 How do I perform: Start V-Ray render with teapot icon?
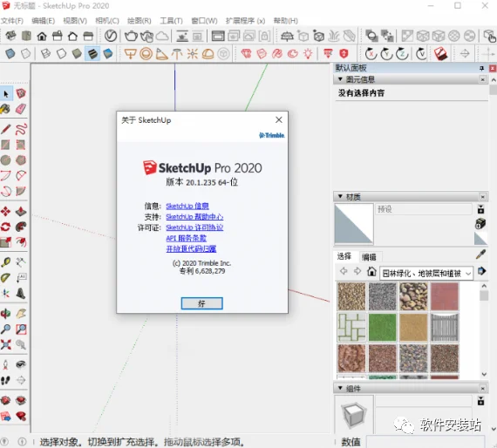coord(131,36)
